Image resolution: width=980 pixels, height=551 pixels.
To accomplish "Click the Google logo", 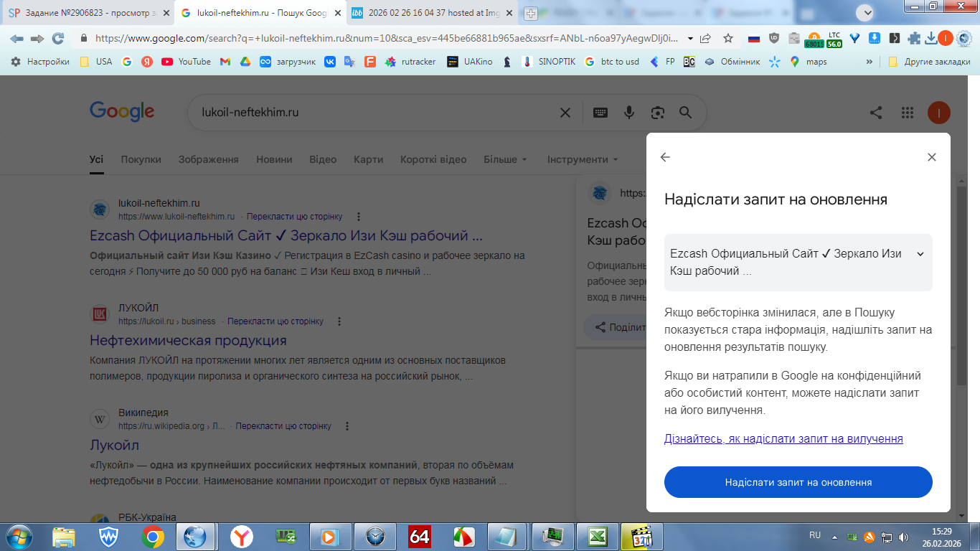I will (122, 111).
